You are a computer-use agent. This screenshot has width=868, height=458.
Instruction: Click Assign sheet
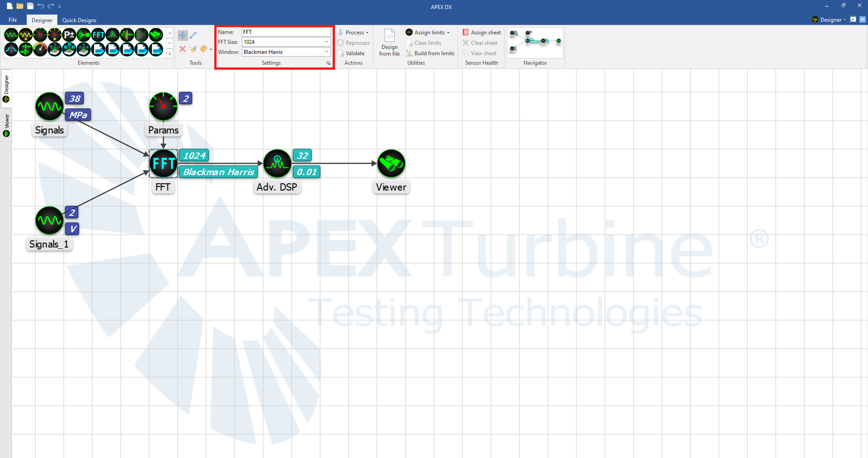(481, 33)
